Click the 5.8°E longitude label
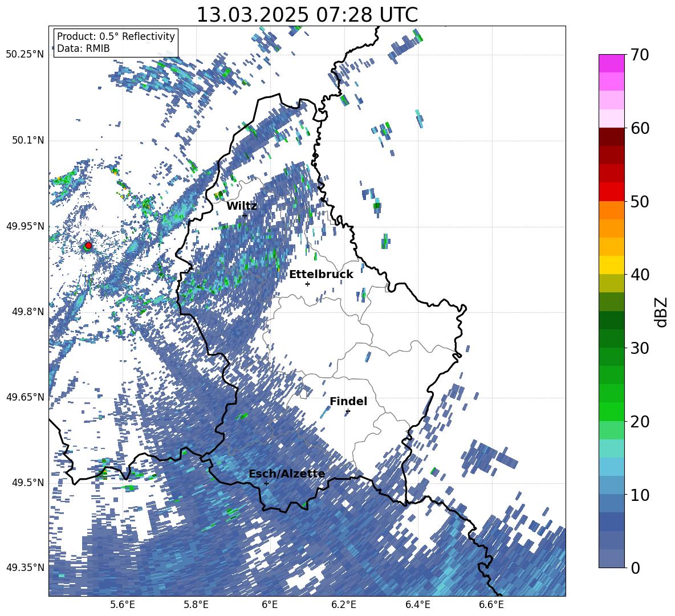This screenshot has width=675, height=616. pyautogui.click(x=196, y=605)
